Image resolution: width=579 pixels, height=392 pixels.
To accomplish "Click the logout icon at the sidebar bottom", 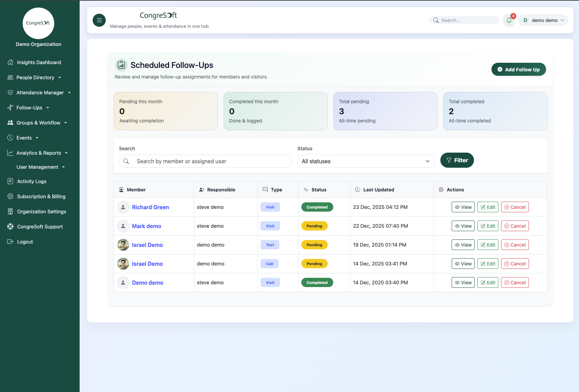I will tap(10, 241).
